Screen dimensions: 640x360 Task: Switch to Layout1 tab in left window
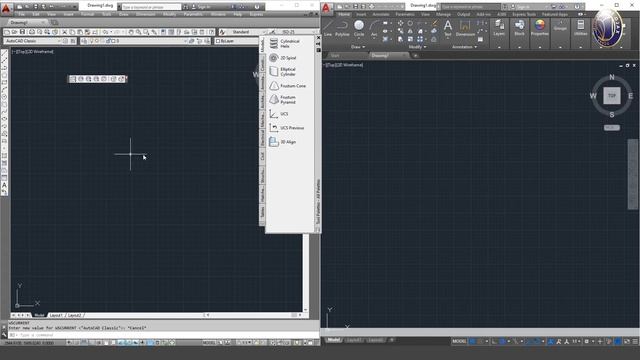pyautogui.click(x=56, y=316)
